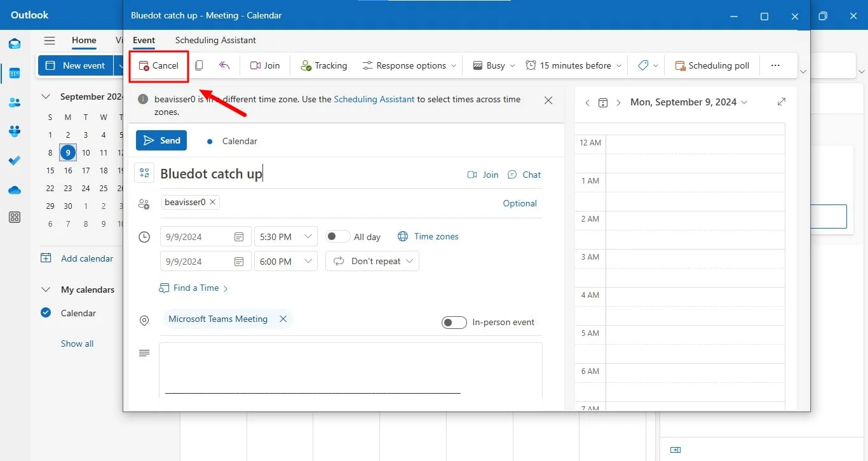Screen dimensions: 868x461
Task: Click the Mail icon in Outlook sidebar
Action: (15, 44)
